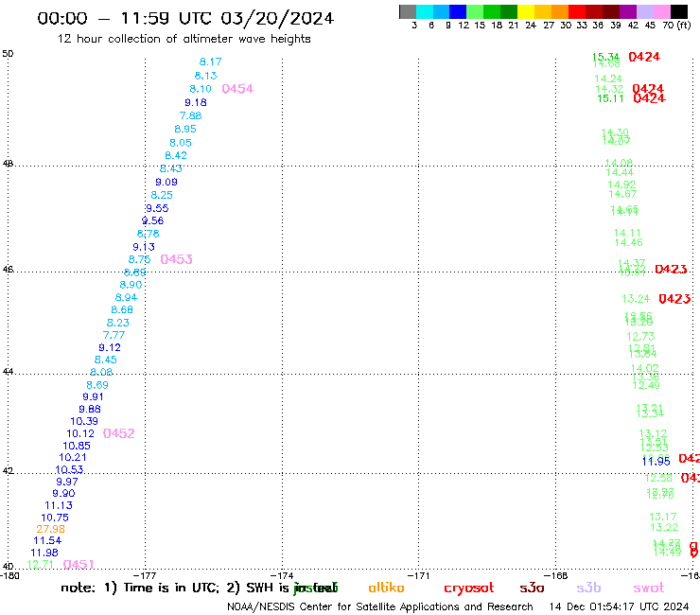Select the swot satellite legend label
The width and height of the screenshot is (700, 615).
(x=649, y=589)
